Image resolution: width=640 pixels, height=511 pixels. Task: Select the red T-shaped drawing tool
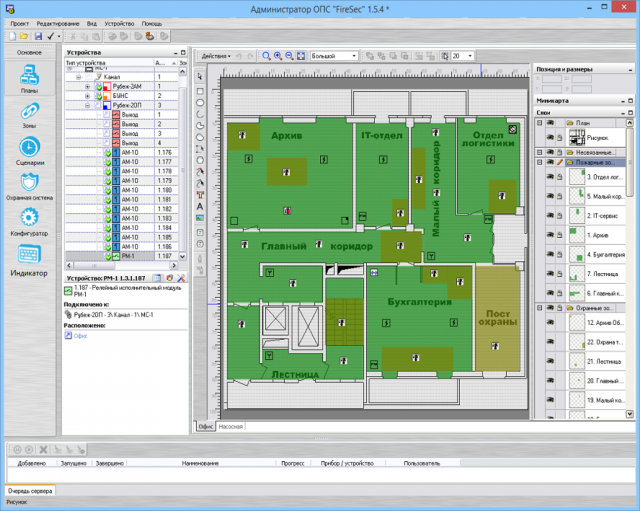pos(200,195)
